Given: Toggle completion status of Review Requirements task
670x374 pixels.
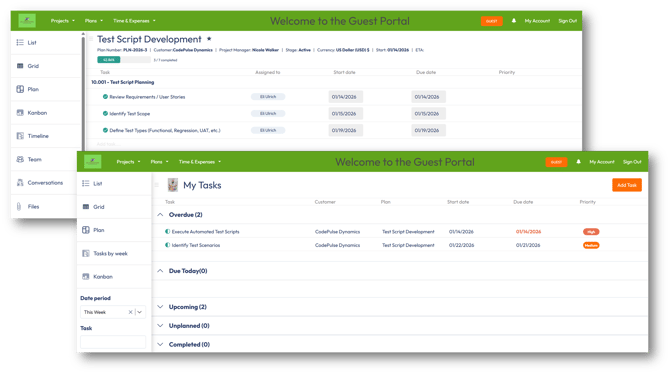Looking at the screenshot, I should (x=105, y=97).
